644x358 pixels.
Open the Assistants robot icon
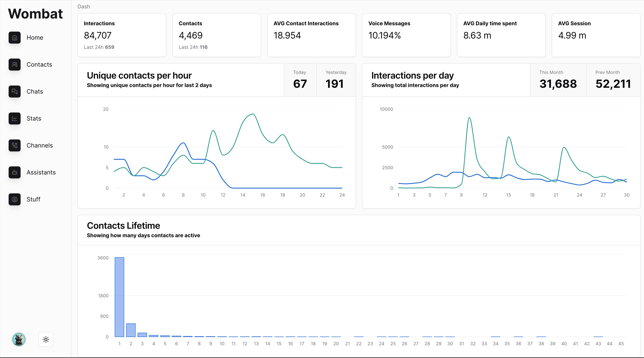(14, 172)
